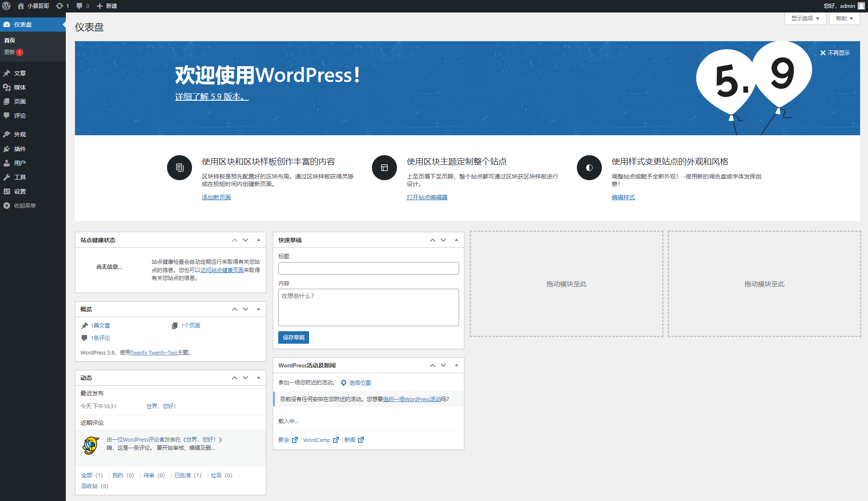Move 概览 widget down
The image size is (868, 501).
click(x=245, y=309)
